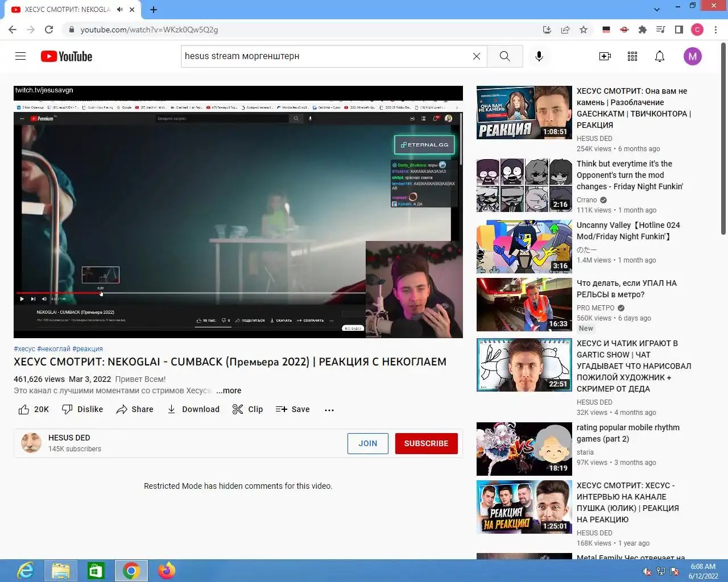Open the YouTube guide hamburger menu
Image resolution: width=728 pixels, height=582 pixels.
click(20, 56)
